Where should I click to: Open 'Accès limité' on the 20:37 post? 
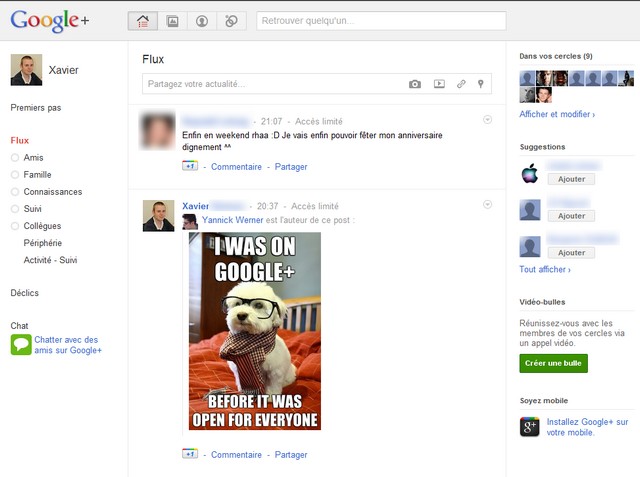(x=315, y=206)
